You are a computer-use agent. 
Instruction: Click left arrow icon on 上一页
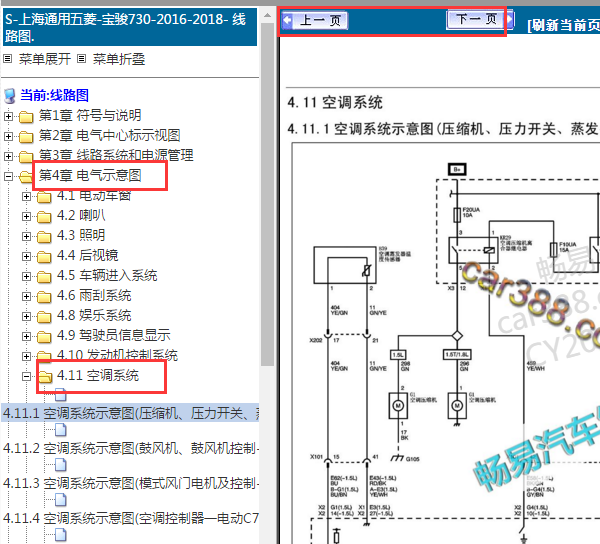(287, 20)
